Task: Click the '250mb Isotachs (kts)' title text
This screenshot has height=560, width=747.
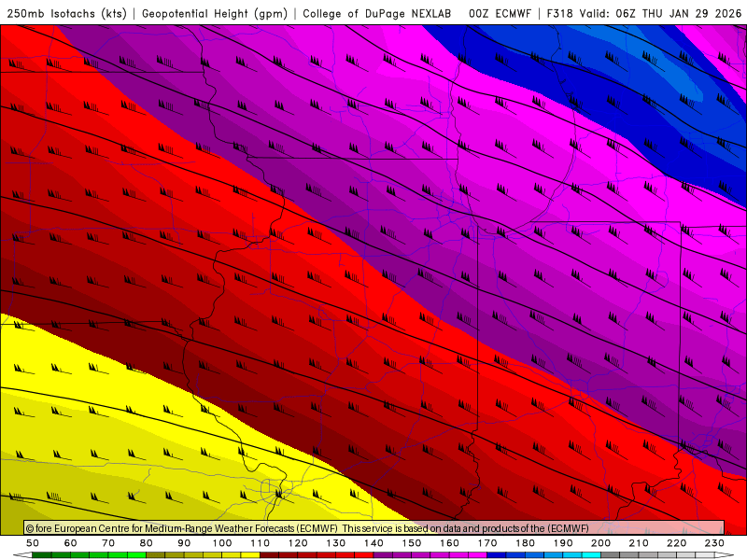Action: (x=66, y=14)
